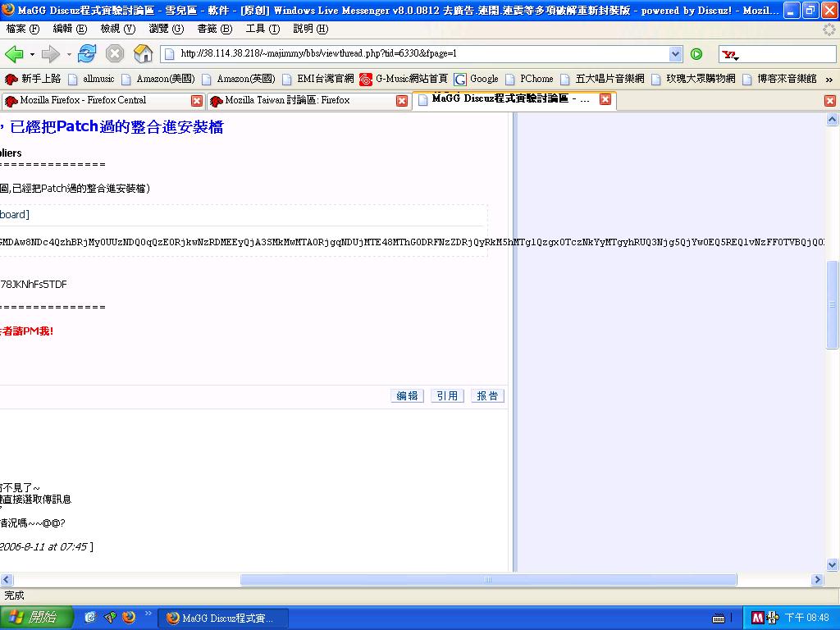Open the Amazon(英國) bookmark
840x630 pixels.
(239, 80)
